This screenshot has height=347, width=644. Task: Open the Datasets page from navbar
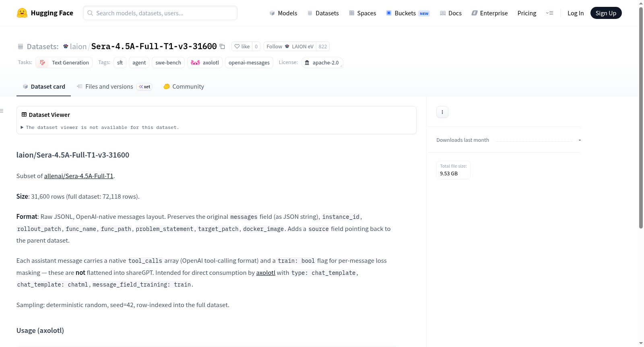[323, 13]
